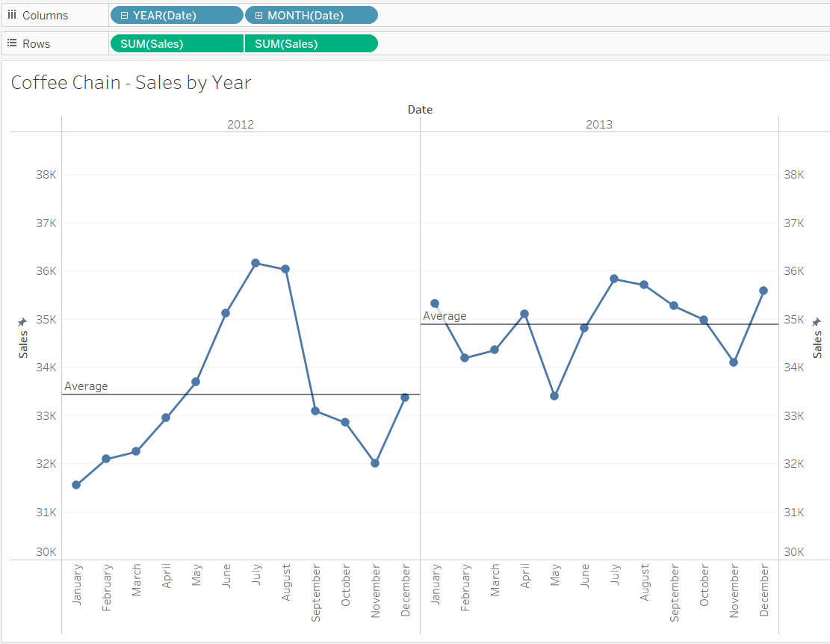Collapse the YEAR(Date) pill minus icon

pyautogui.click(x=125, y=16)
